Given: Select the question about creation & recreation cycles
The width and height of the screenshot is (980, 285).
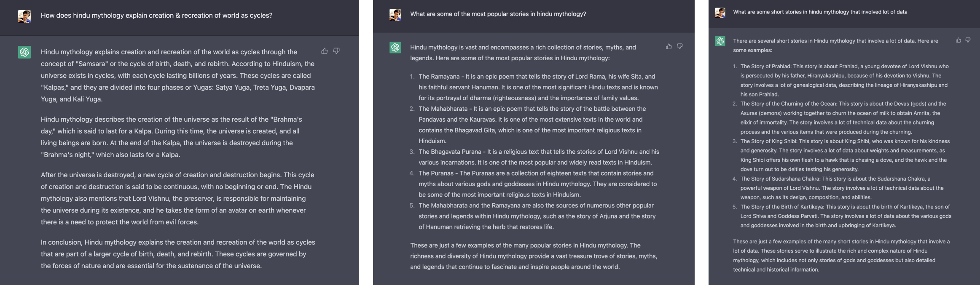Looking at the screenshot, I should [156, 16].
